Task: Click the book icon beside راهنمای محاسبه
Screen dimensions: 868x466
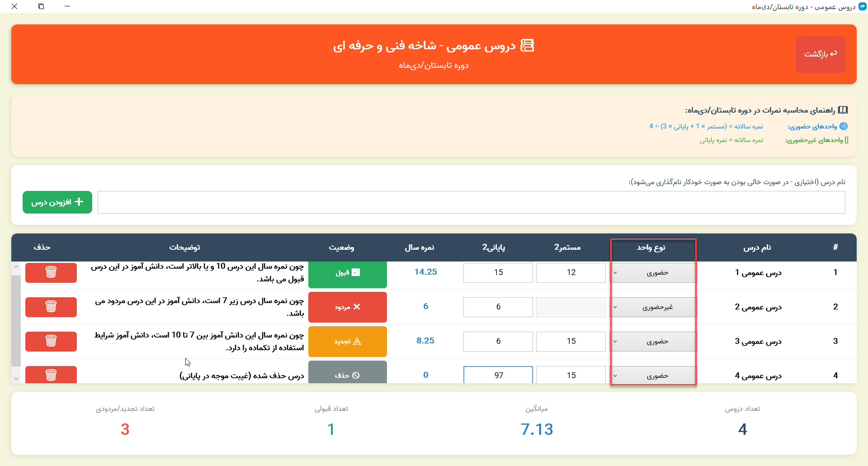Action: tap(843, 110)
